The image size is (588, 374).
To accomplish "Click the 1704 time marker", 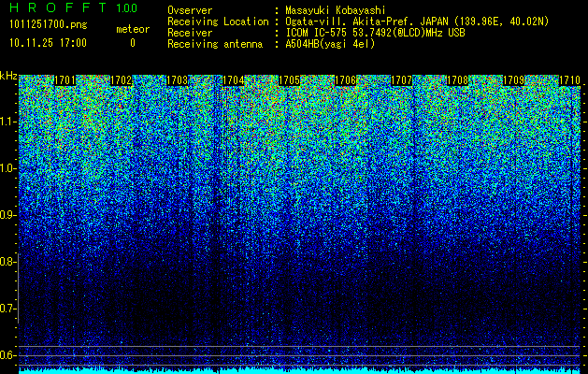I will coord(234,80).
